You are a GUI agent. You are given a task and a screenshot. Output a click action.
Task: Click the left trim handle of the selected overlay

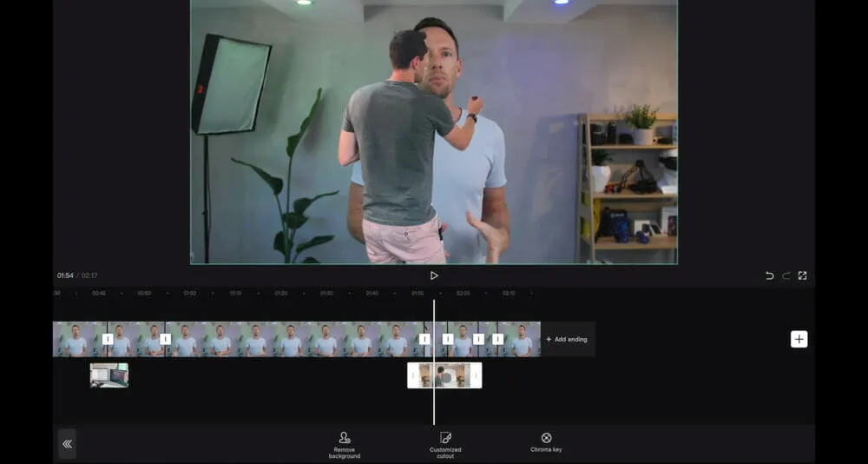pyautogui.click(x=412, y=375)
